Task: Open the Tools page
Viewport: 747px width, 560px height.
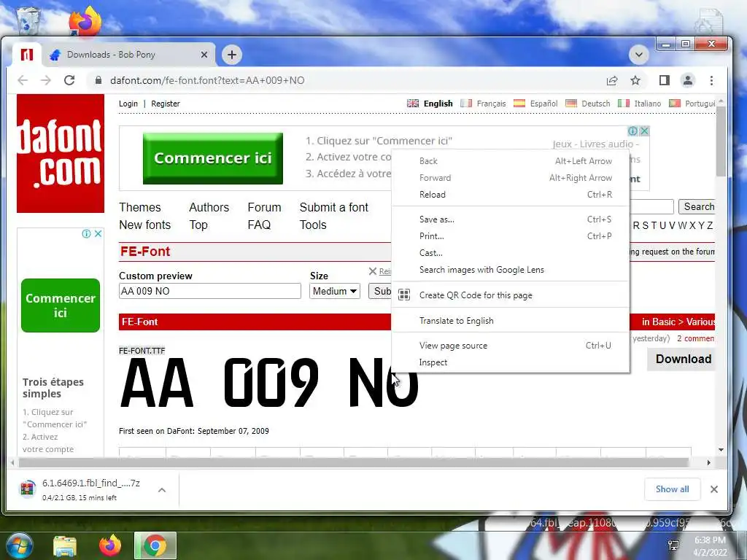Action: click(x=313, y=225)
